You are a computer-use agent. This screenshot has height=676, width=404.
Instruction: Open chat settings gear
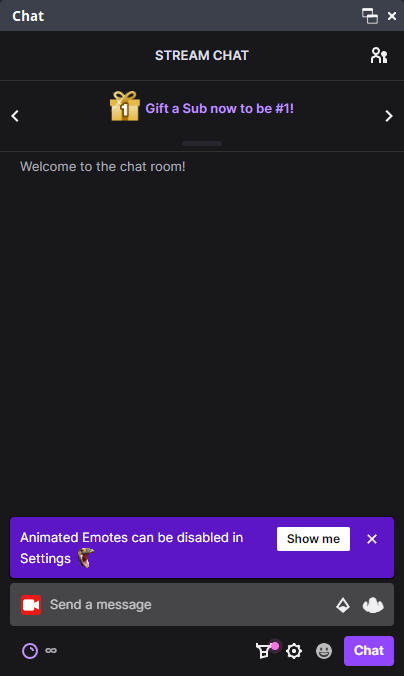[294, 651]
